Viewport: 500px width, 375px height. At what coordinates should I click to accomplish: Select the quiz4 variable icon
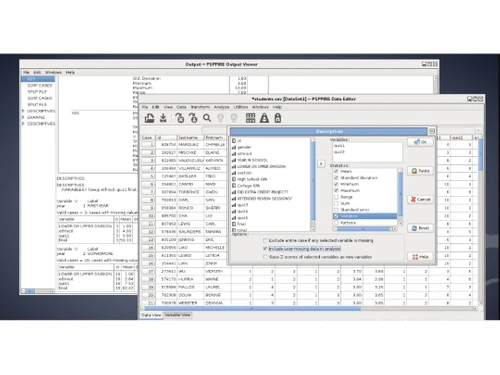(234, 211)
